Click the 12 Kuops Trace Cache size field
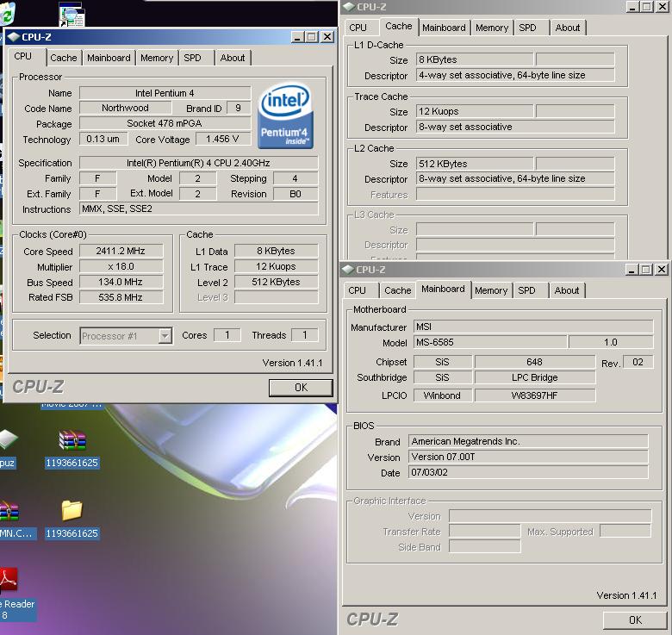The image size is (672, 635). click(x=475, y=111)
